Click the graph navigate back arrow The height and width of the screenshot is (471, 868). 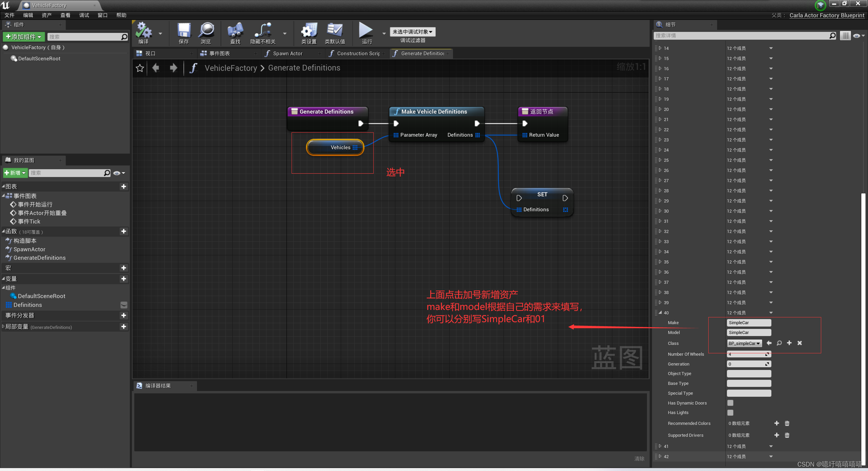(x=156, y=68)
